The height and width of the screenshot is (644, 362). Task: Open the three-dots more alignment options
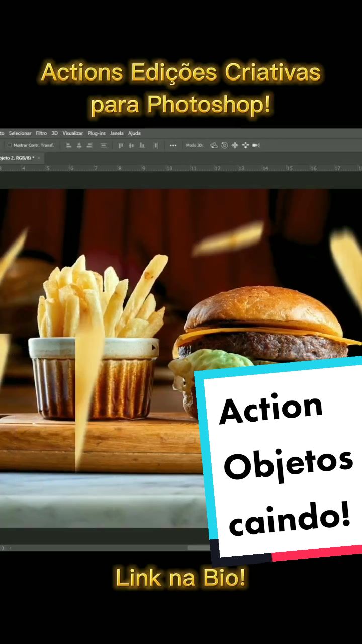pyautogui.click(x=173, y=145)
